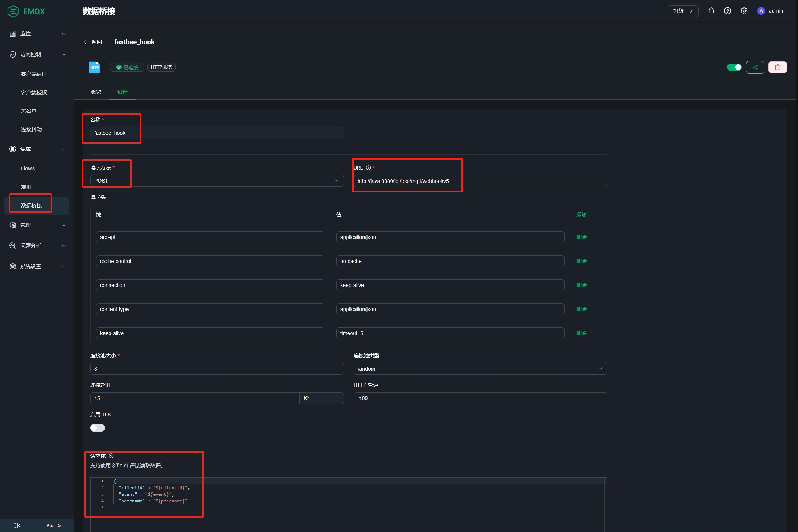Open the help question mark icon
The width and height of the screenshot is (798, 532).
727,11
